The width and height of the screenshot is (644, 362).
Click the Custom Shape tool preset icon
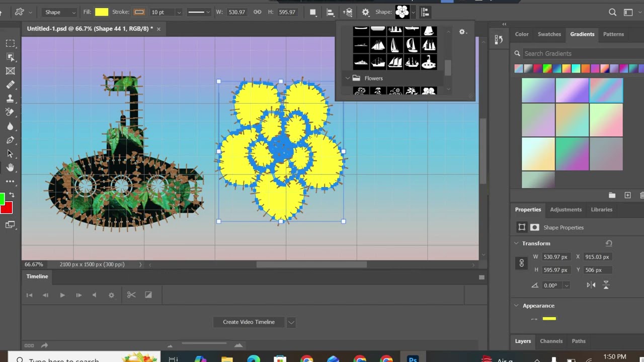point(19,12)
